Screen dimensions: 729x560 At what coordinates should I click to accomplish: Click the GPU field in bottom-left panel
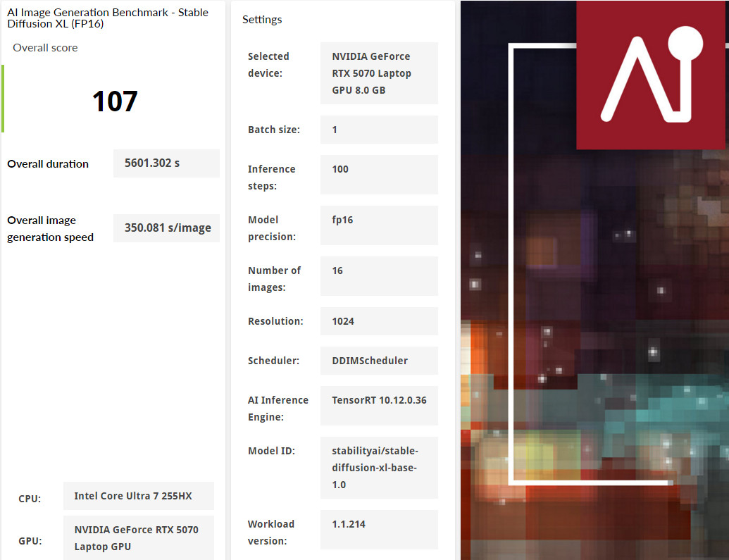[x=139, y=538]
